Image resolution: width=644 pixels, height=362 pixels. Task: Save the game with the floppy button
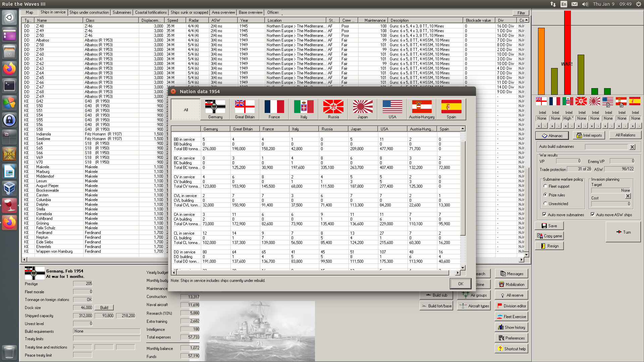tap(549, 226)
